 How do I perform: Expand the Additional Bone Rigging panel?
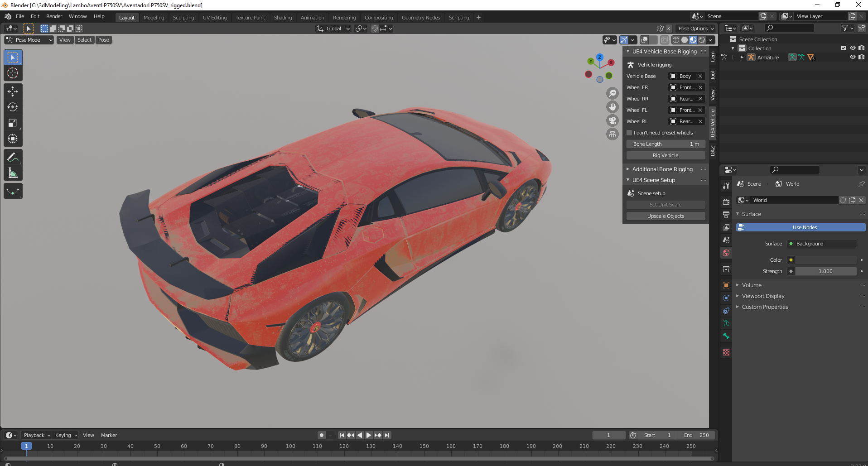click(662, 169)
